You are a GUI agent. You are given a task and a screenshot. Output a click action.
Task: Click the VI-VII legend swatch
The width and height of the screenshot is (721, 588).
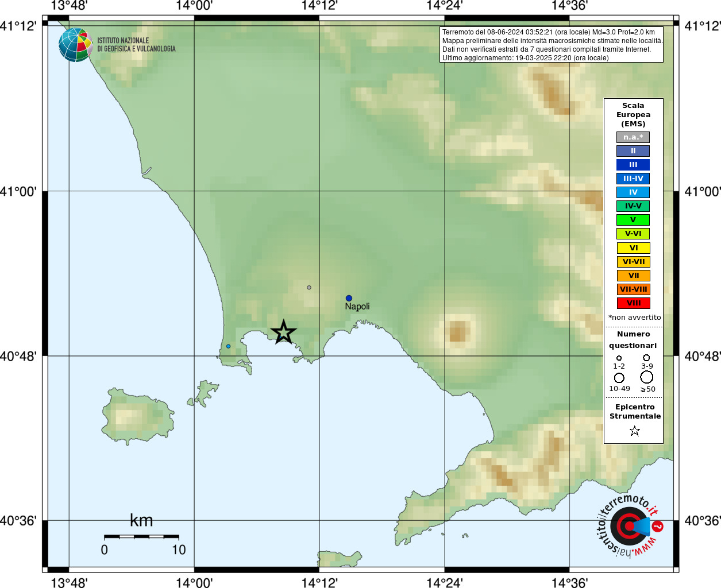(633, 262)
